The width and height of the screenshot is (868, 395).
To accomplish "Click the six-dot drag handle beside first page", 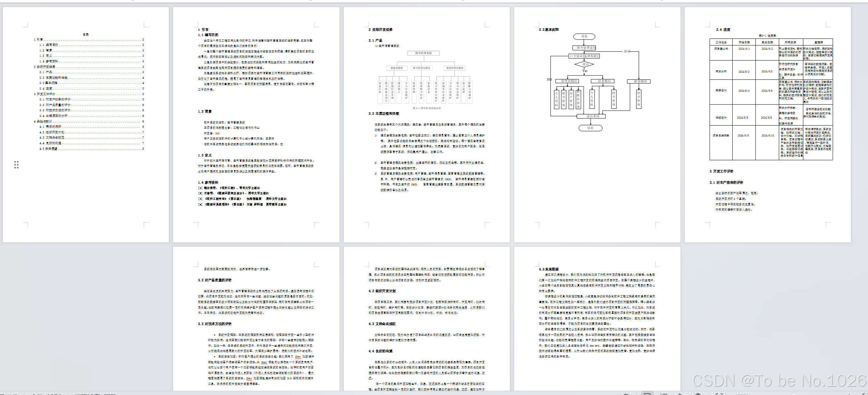I will (x=16, y=165).
